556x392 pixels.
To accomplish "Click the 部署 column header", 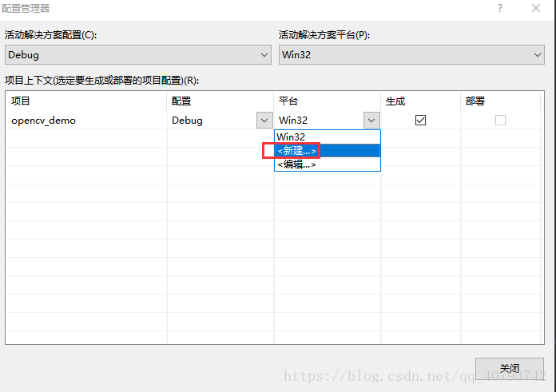I will [501, 101].
